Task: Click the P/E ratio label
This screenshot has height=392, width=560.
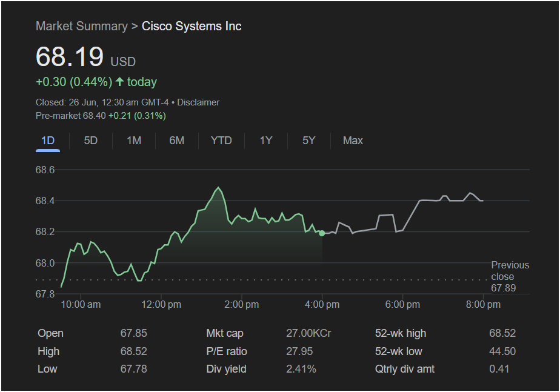Action: point(227,351)
